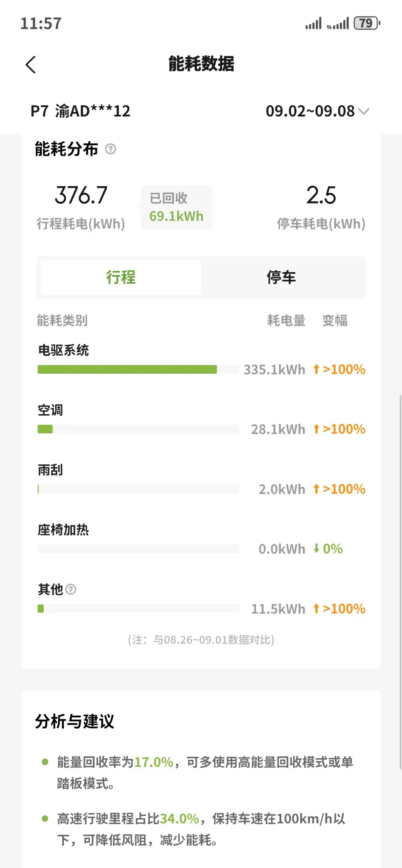Screen dimensions: 402x868
Task: Tap the 已回收 69.1kWh badge
Action: pos(177,207)
